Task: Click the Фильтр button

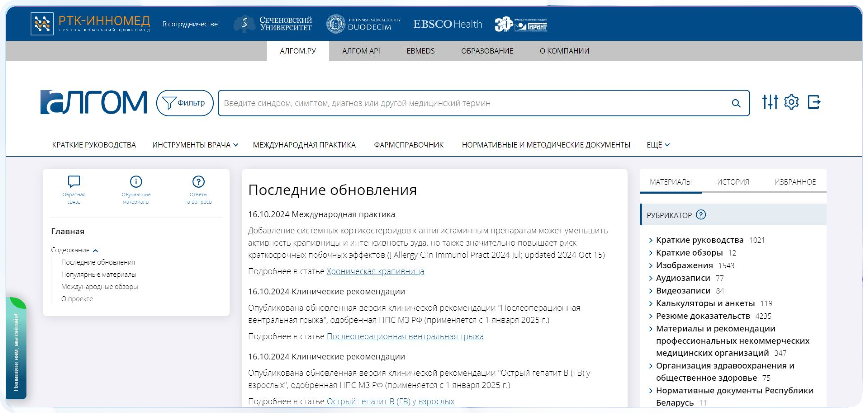Action: [x=185, y=103]
